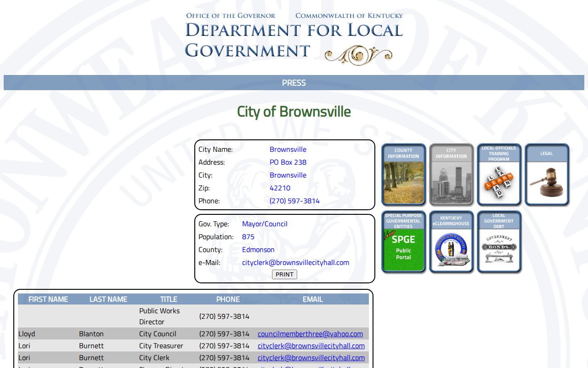Open the County Information tile
This screenshot has width=588, height=368.
click(x=403, y=174)
